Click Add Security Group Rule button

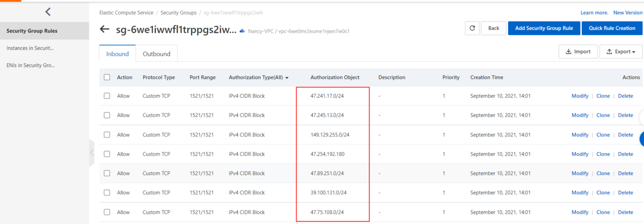tap(544, 28)
